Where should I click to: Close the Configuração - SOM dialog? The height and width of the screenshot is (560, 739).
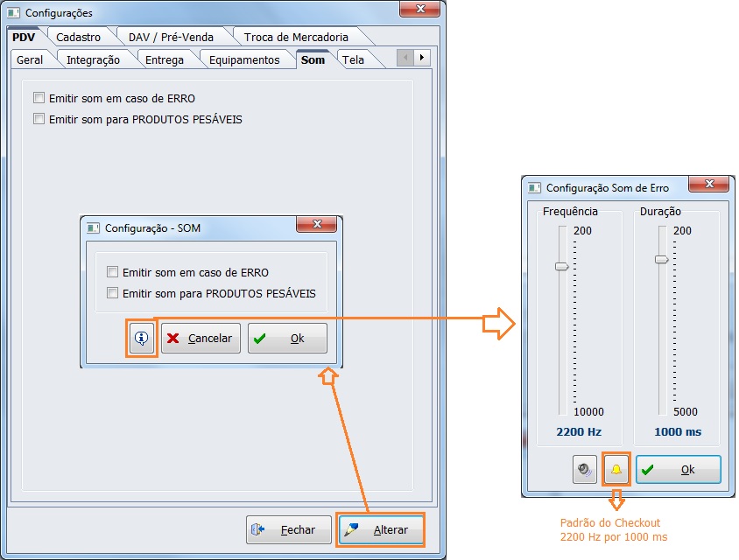pyautogui.click(x=316, y=226)
